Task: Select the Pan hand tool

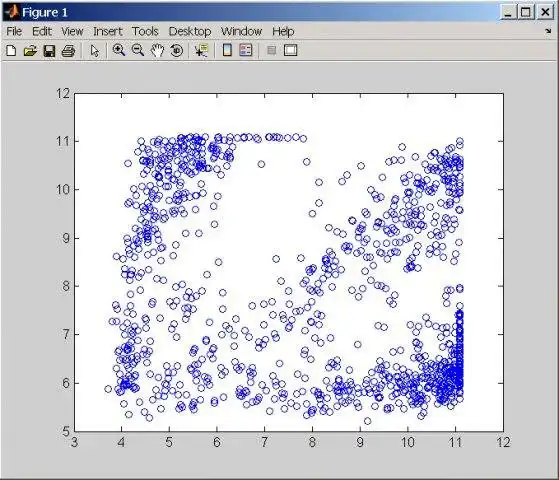Action: point(157,51)
